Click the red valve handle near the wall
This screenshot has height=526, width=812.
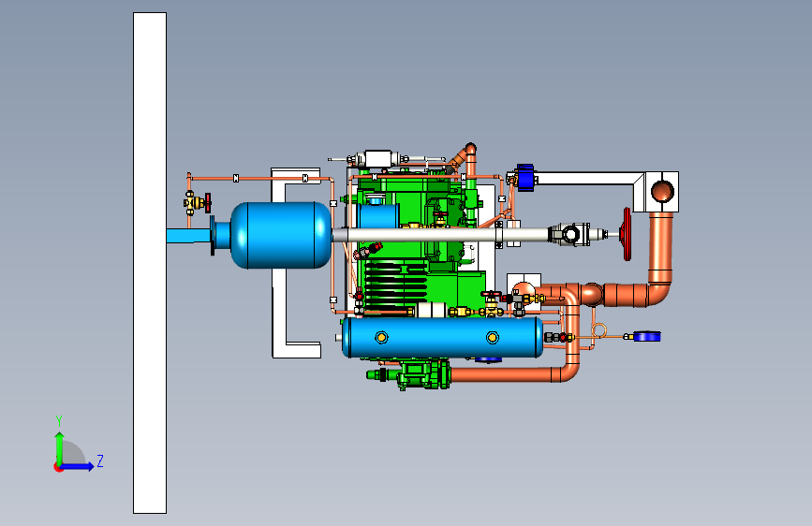(208, 203)
